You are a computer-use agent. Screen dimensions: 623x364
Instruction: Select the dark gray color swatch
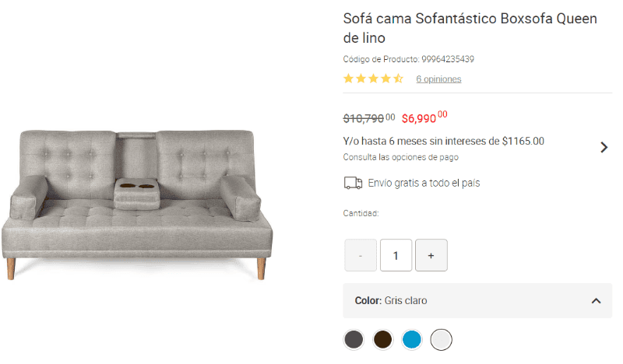(x=354, y=340)
